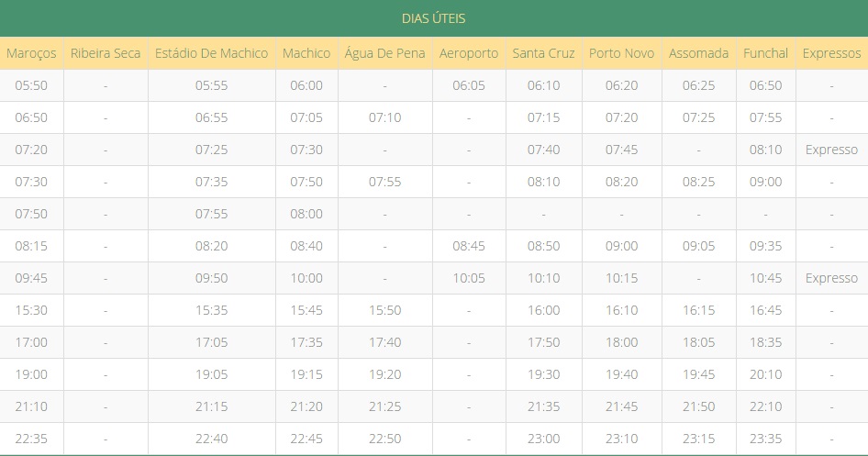Viewport: 868px width, 456px height.
Task: Select the Expressos column header
Action: tap(831, 53)
